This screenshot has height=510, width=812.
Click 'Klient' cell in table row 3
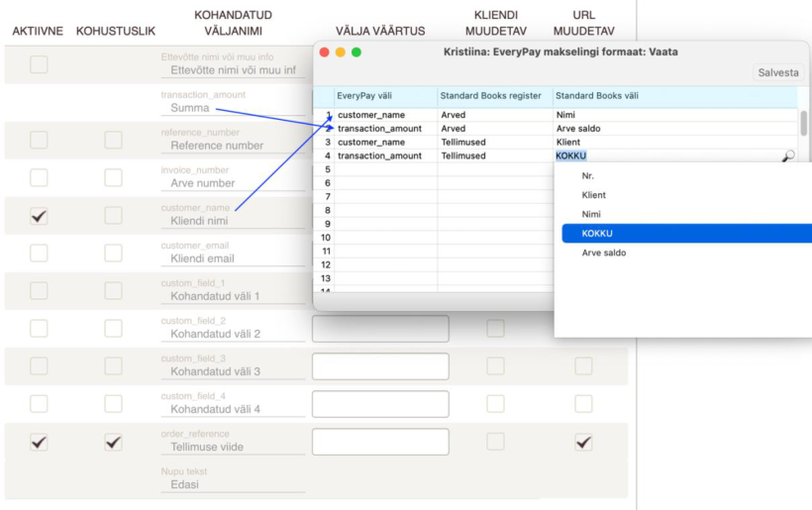[x=675, y=142]
